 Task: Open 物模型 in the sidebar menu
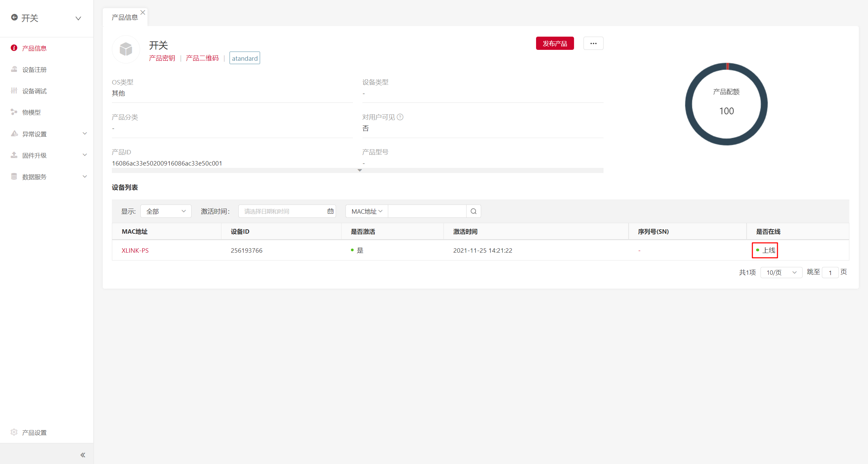tap(31, 112)
